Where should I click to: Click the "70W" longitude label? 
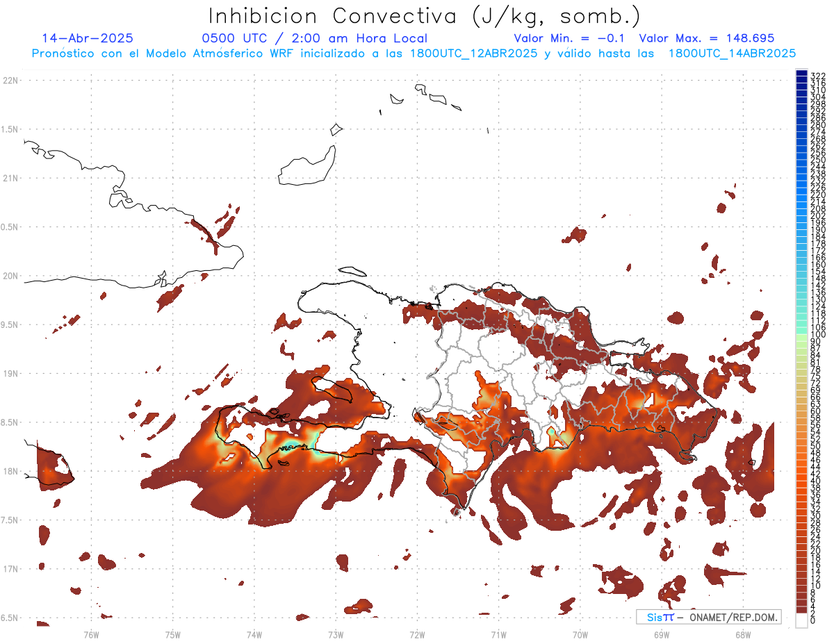pyautogui.click(x=580, y=635)
